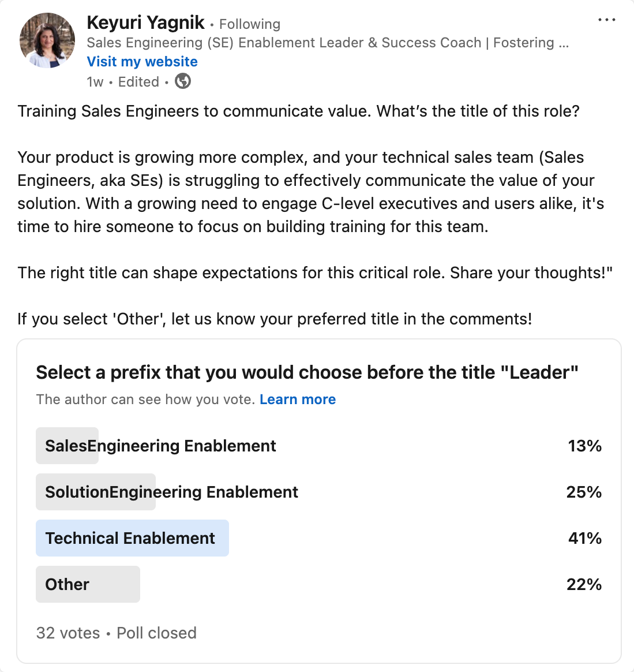Image resolution: width=634 pixels, height=672 pixels.
Task: Click the Sales Engineering Enablement Leader headline
Action: 328,43
